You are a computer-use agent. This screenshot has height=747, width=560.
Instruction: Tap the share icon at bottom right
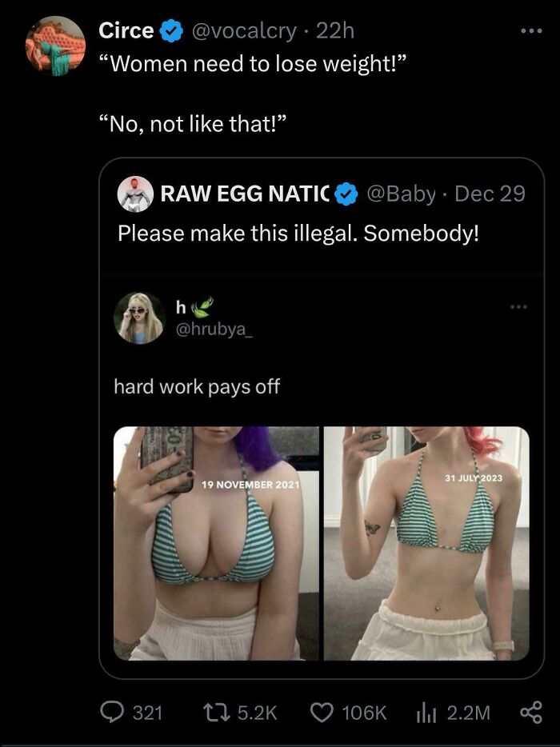pos(530,713)
